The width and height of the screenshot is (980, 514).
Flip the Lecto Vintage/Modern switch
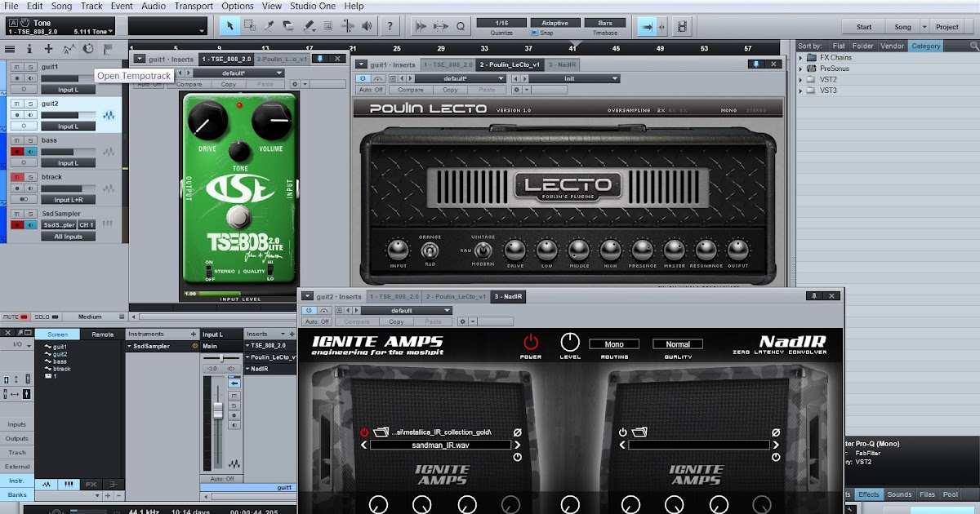(483, 250)
